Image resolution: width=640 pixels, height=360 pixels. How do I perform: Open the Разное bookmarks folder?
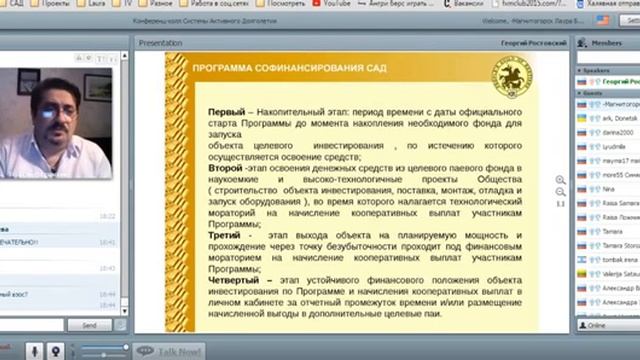(x=156, y=4)
